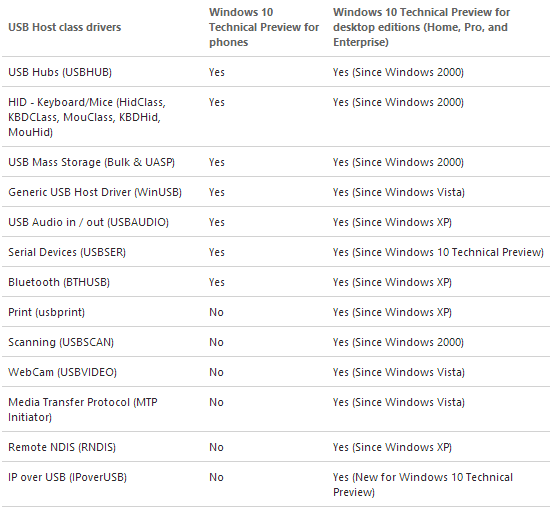Select the IP over USB (IPoverUSB) entry
The width and height of the screenshot is (550, 508).
pyautogui.click(x=67, y=477)
